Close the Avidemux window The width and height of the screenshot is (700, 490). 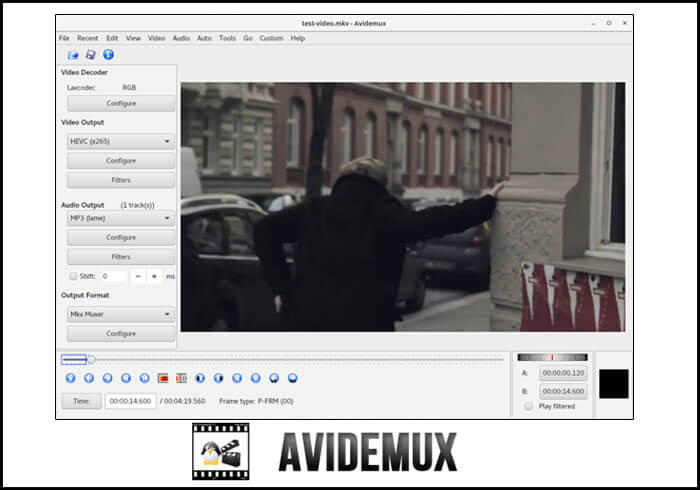pos(625,23)
